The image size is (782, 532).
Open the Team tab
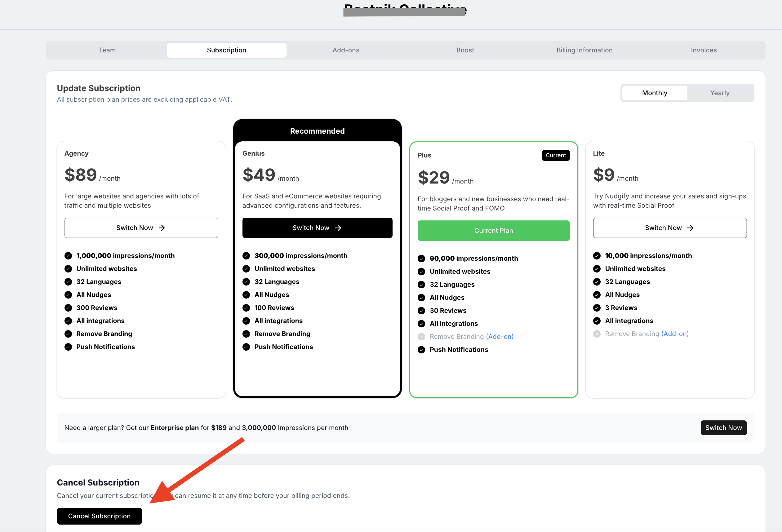click(107, 50)
